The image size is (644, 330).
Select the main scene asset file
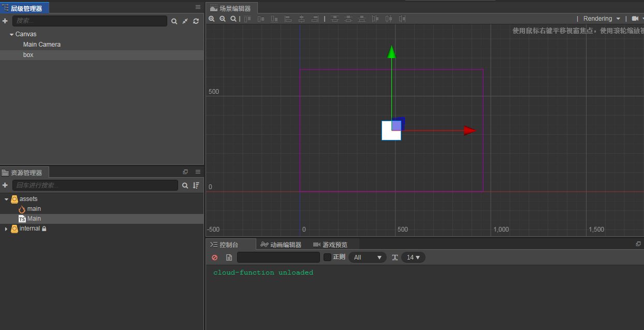point(34,209)
